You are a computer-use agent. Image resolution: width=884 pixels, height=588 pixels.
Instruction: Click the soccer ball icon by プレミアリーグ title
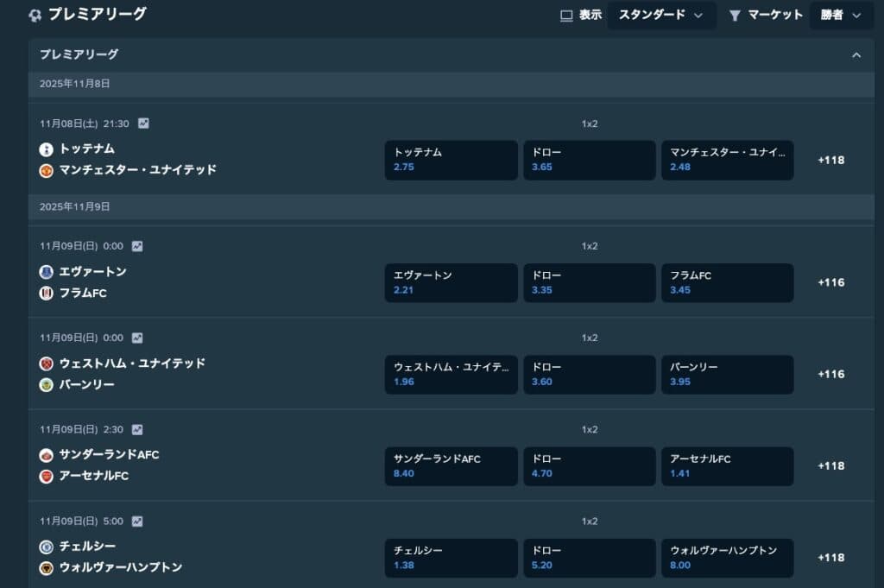[x=35, y=15]
